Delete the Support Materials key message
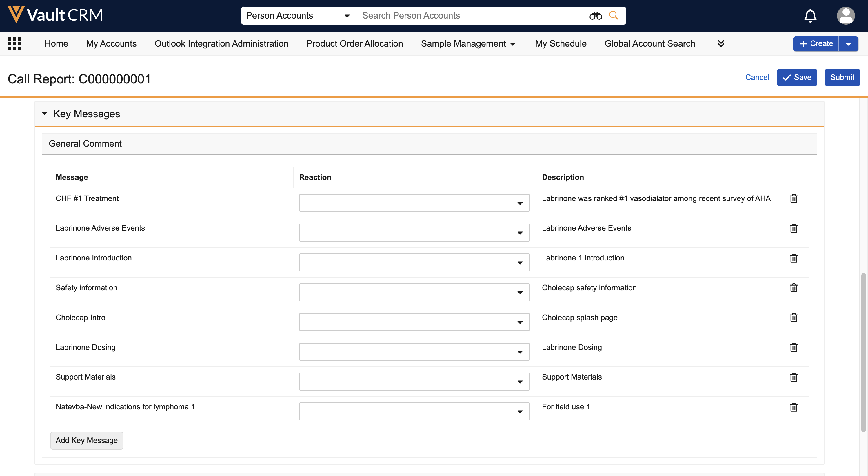 [x=794, y=377]
